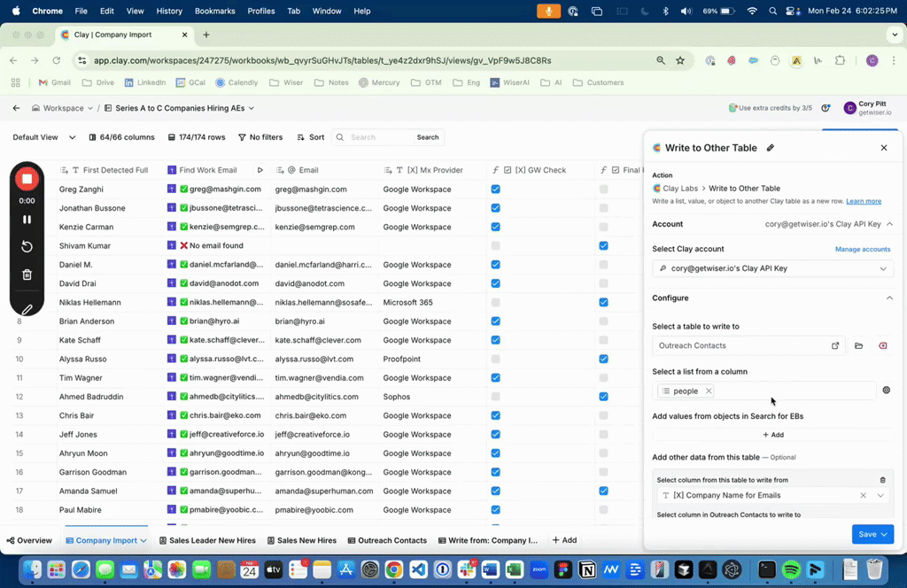
Task: Open the Sales Leader New Hires tab
Action: coord(208,540)
